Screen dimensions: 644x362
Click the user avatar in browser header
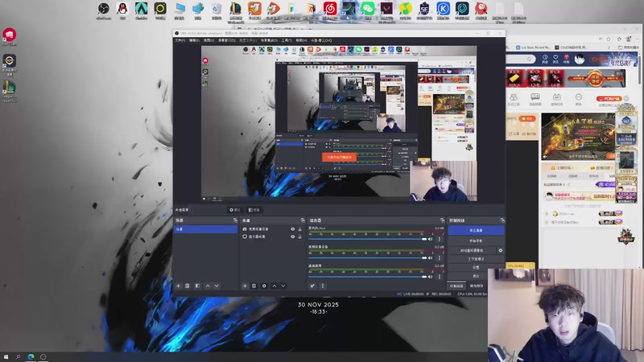coord(580,59)
